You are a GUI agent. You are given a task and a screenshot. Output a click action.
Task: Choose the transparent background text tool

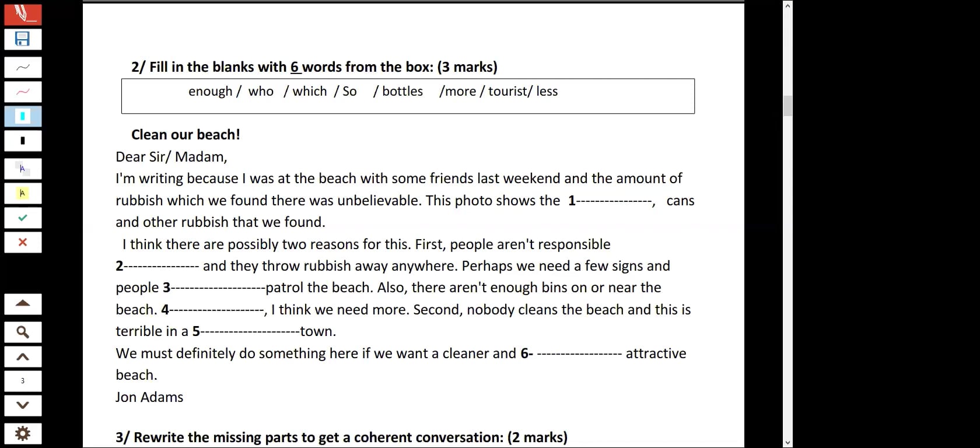(x=23, y=169)
